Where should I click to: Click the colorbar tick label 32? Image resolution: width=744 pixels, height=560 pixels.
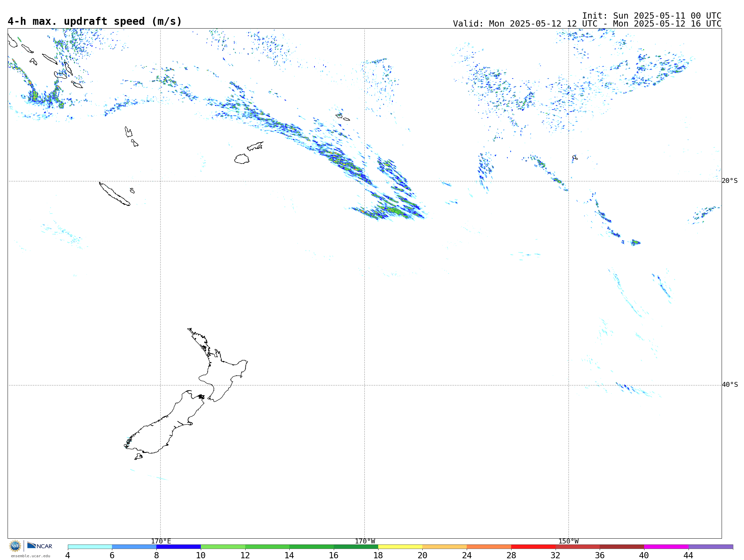click(556, 556)
